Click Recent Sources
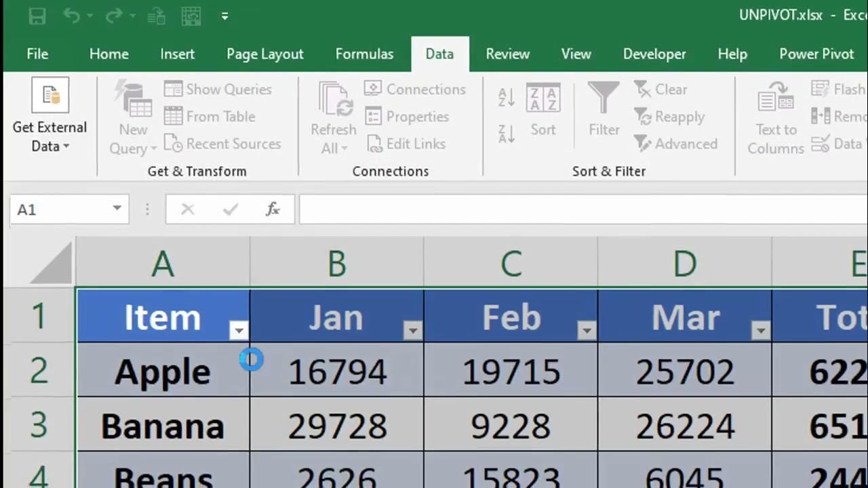 tap(222, 144)
